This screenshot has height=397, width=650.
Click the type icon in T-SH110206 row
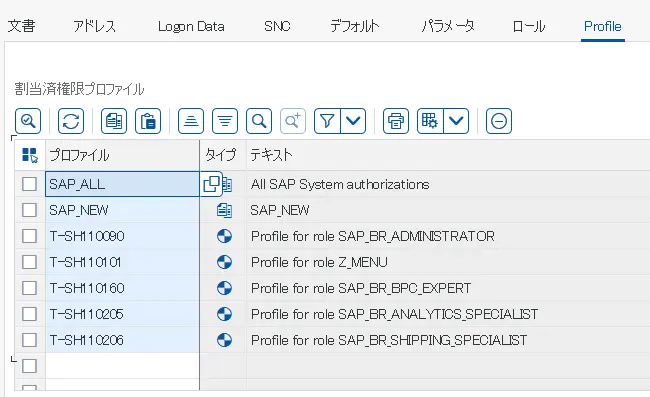point(224,340)
